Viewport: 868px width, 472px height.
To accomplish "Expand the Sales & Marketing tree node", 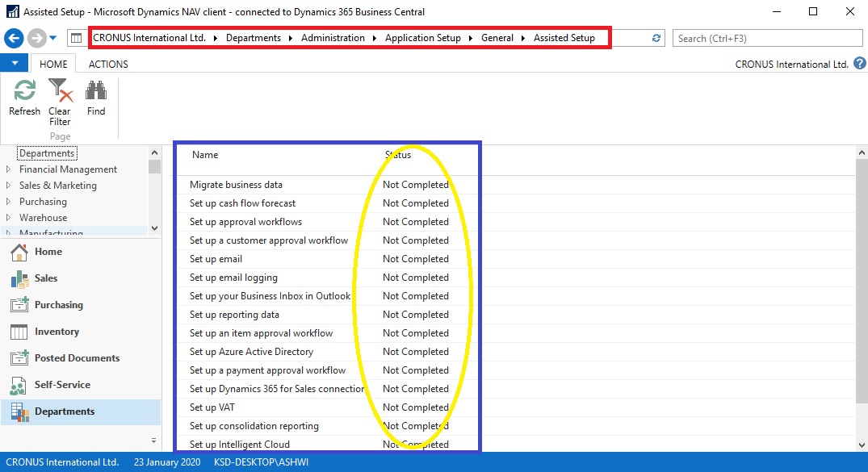I will pyautogui.click(x=9, y=186).
